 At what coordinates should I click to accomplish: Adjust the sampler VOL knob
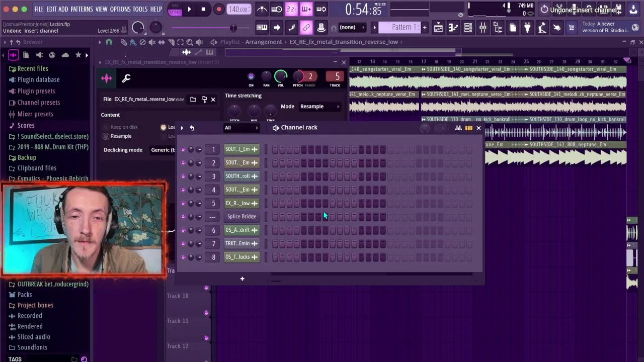(281, 76)
